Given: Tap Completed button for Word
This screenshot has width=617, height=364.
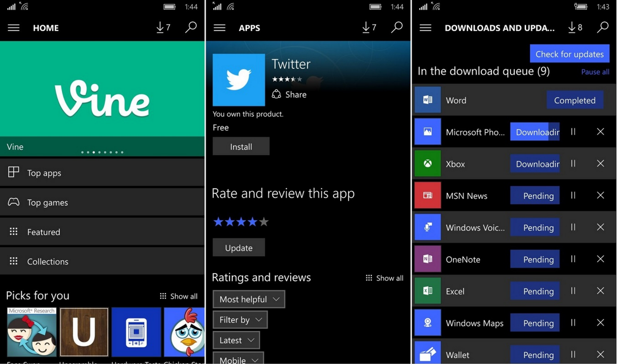Looking at the screenshot, I should point(575,100).
